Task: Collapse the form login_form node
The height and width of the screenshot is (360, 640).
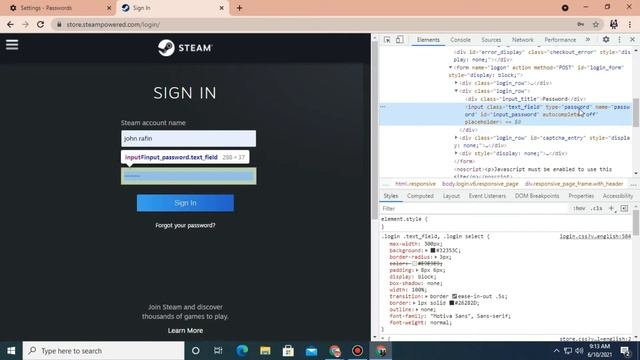Action: 451,67
